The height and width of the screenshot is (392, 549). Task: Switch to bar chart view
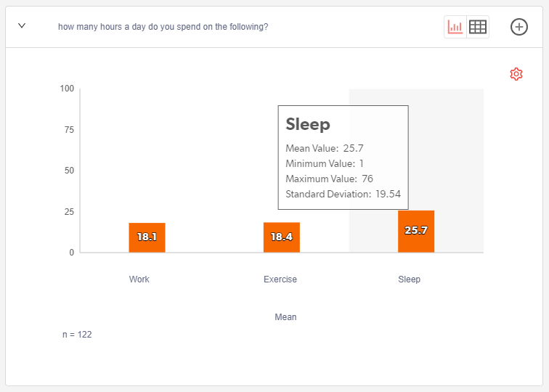(455, 27)
